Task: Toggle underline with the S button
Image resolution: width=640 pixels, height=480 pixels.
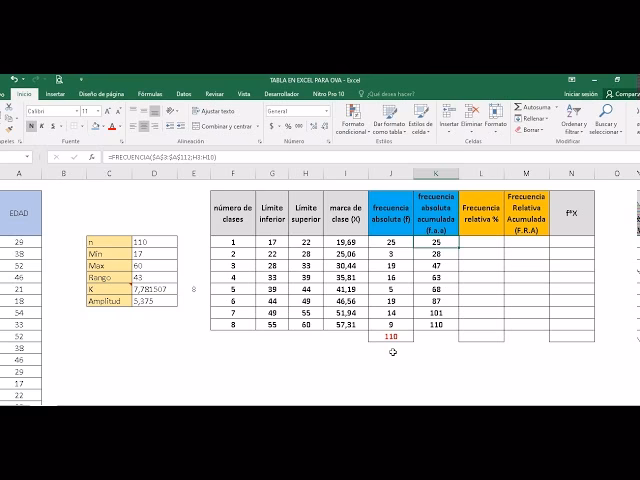Action: pos(53,126)
